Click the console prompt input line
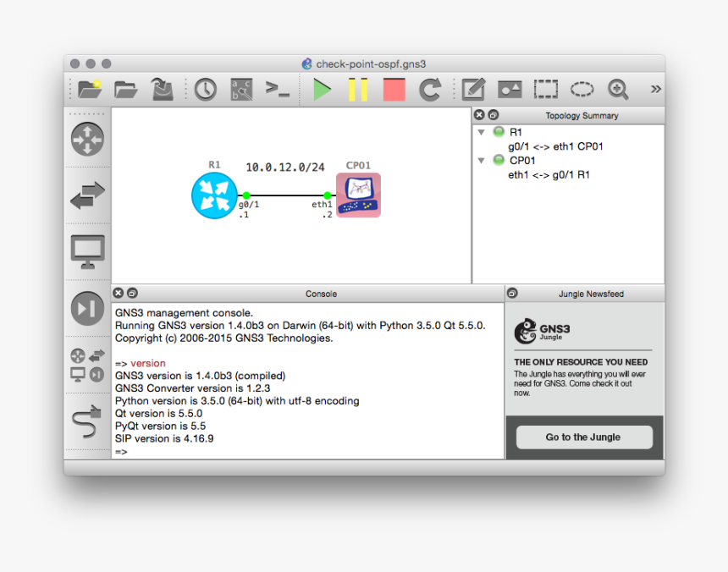Viewport: 728px width, 572px height. click(x=307, y=451)
